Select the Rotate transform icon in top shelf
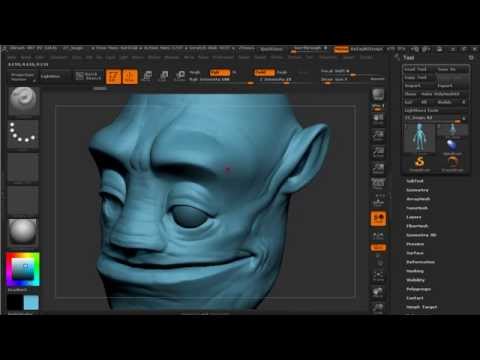The width and height of the screenshot is (480, 360). pos(180,76)
